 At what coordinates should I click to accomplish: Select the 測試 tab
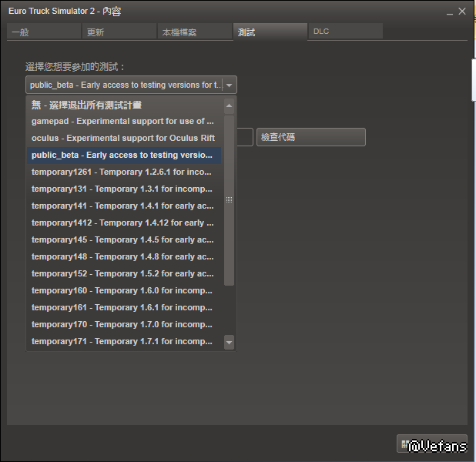[270, 32]
